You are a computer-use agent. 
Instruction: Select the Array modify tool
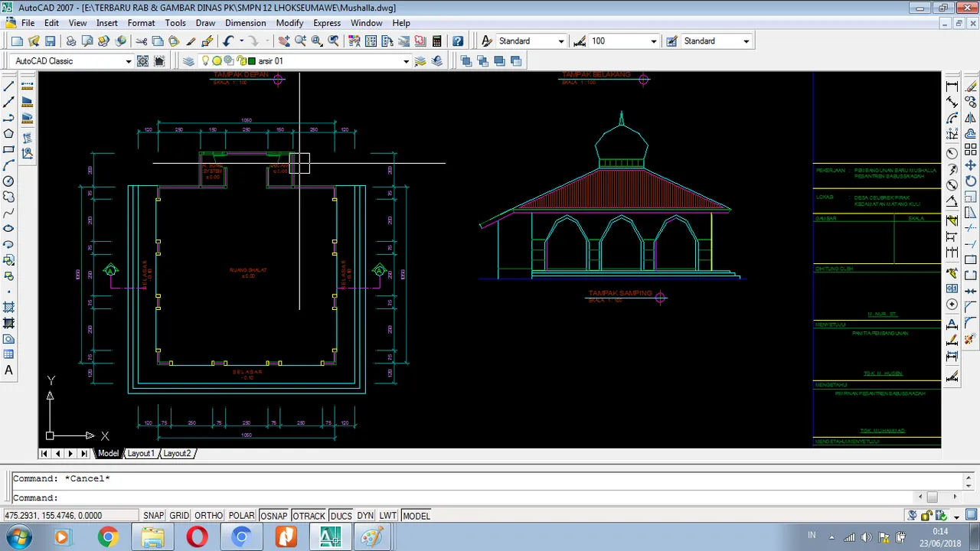pyautogui.click(x=971, y=150)
